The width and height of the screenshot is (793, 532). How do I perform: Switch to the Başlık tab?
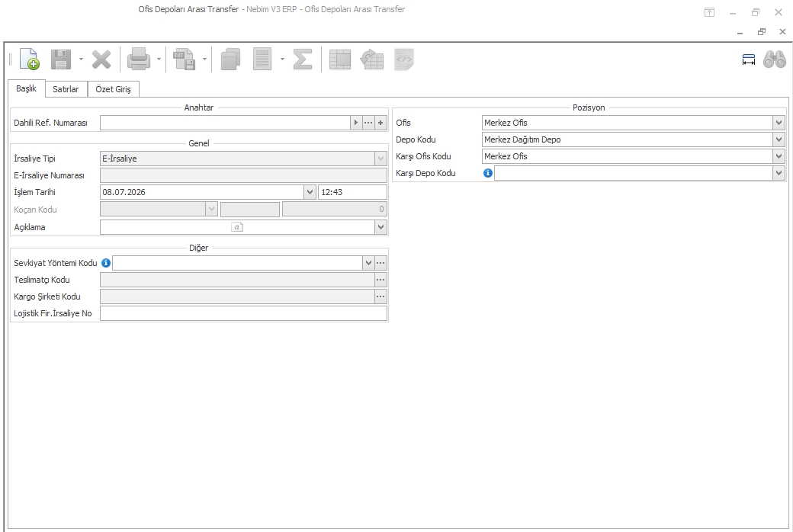click(26, 88)
